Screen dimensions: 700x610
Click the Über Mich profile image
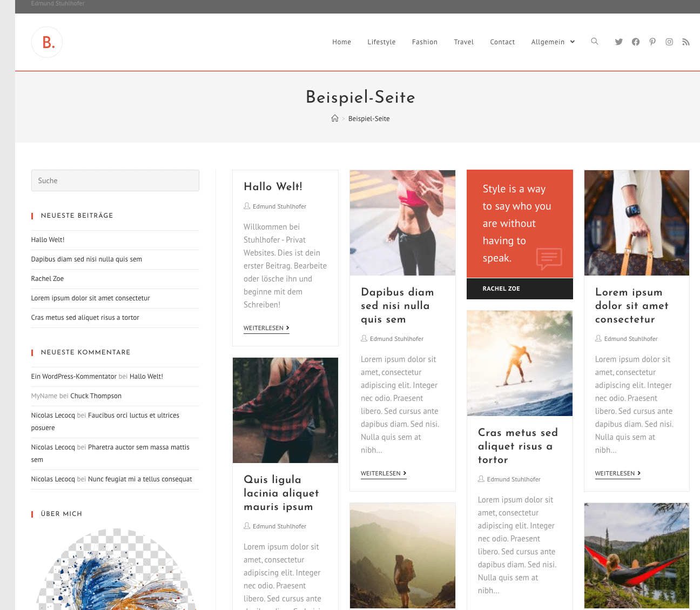(115, 569)
